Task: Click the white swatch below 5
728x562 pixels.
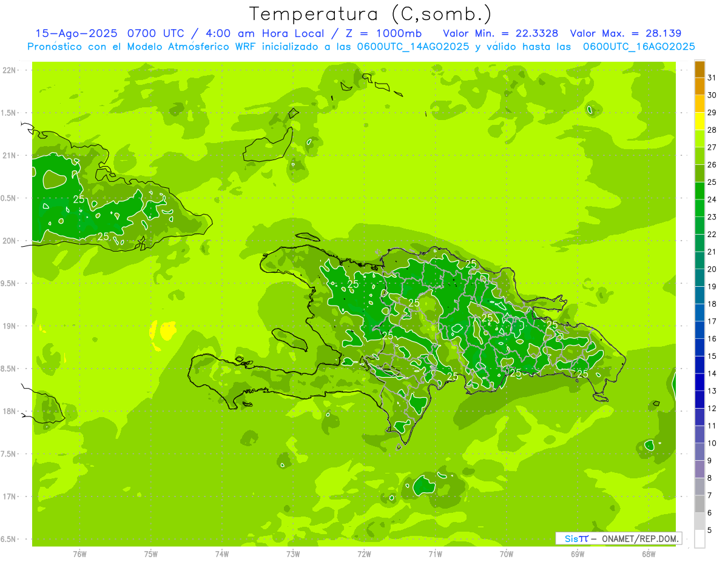Action: (699, 539)
